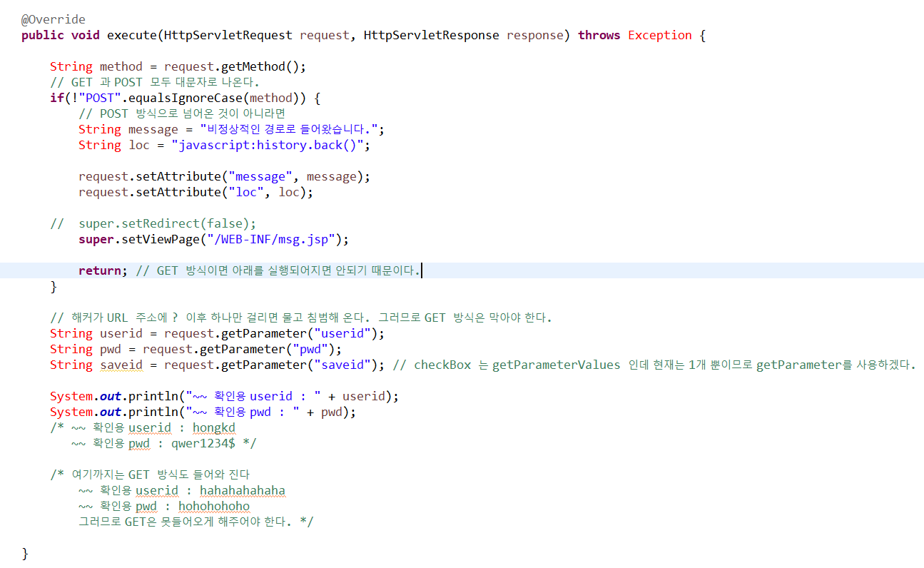Click the 'execute' method name

[x=132, y=35]
